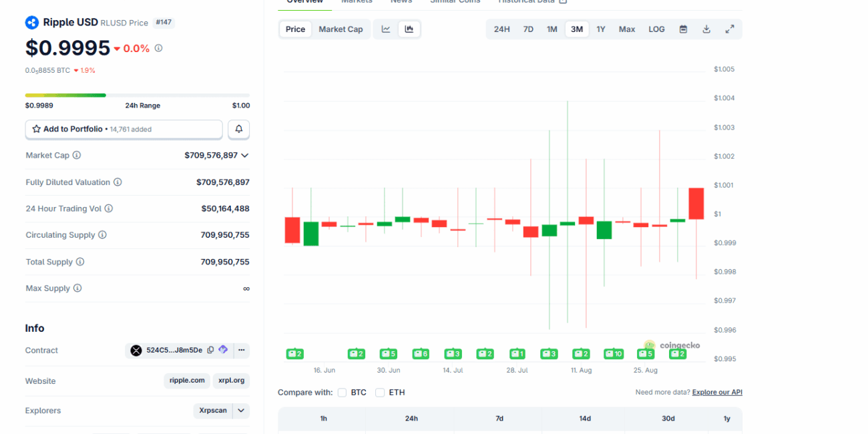
Task: Open the Xrpscan explorer
Action: pyautogui.click(x=213, y=411)
